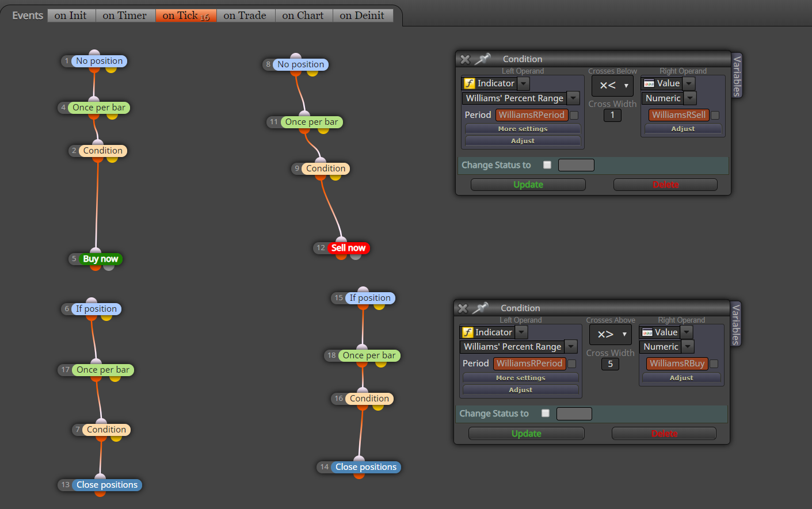The image size is (812, 509).
Task: Click Update in the upper Condition panel
Action: [x=528, y=185]
